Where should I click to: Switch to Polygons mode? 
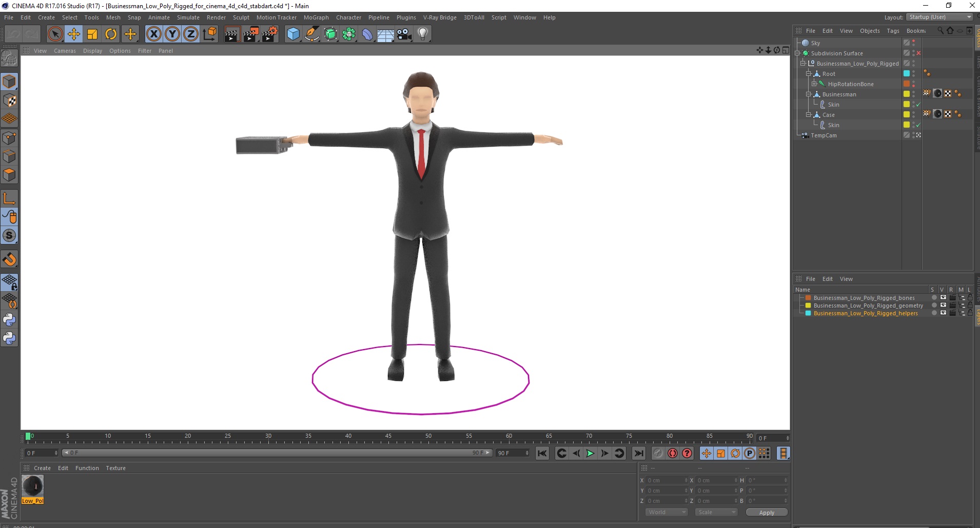[9, 175]
